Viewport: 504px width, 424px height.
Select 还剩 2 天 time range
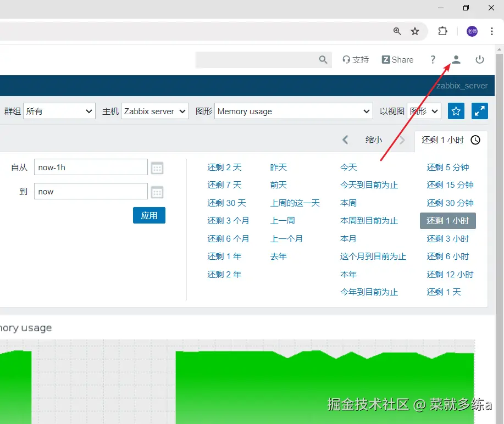pyautogui.click(x=224, y=168)
